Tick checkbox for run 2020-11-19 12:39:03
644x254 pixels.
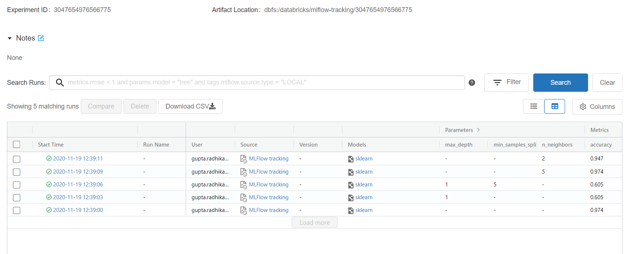(x=16, y=198)
